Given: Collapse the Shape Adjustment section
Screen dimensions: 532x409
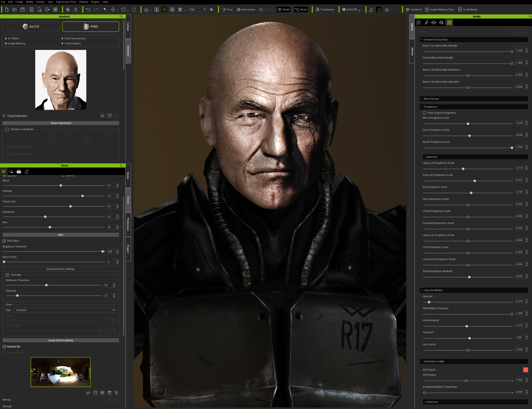Looking at the screenshot, I should [61, 123].
